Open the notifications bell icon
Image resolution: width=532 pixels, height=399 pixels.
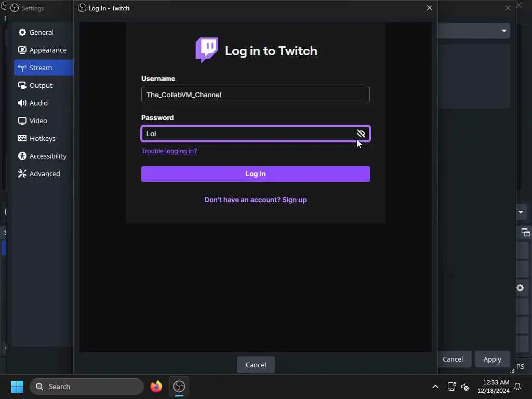point(518,387)
